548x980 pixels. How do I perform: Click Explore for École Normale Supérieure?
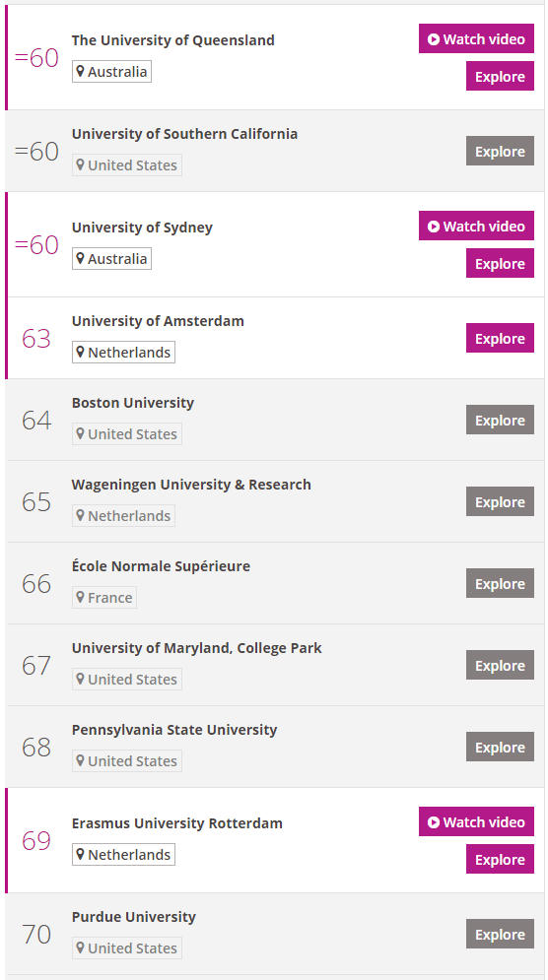click(x=500, y=584)
